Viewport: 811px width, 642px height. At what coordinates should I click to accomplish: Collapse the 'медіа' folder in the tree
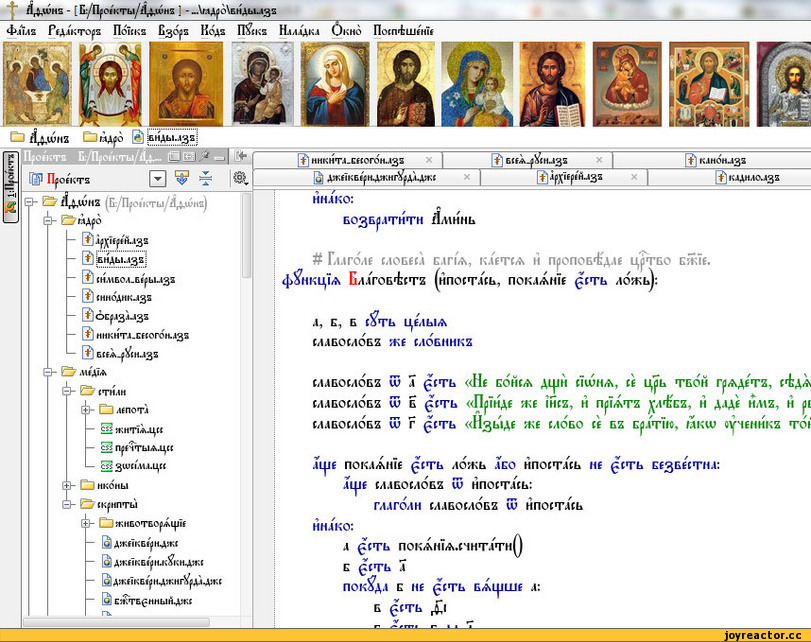click(x=49, y=372)
